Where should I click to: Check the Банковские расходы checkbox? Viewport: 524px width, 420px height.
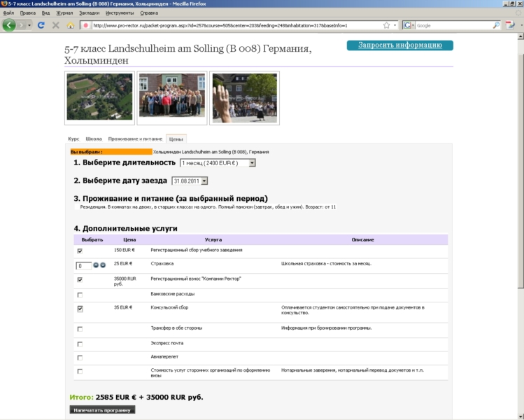[x=80, y=295]
